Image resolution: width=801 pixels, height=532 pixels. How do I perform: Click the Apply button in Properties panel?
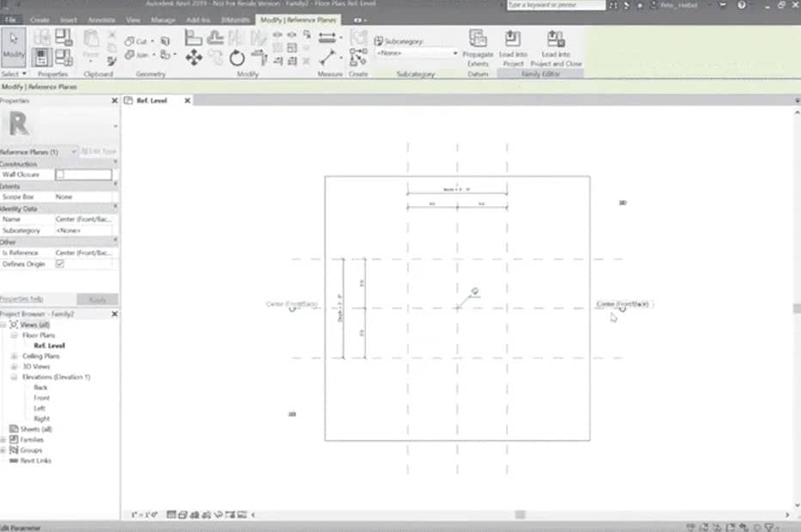[96, 299]
